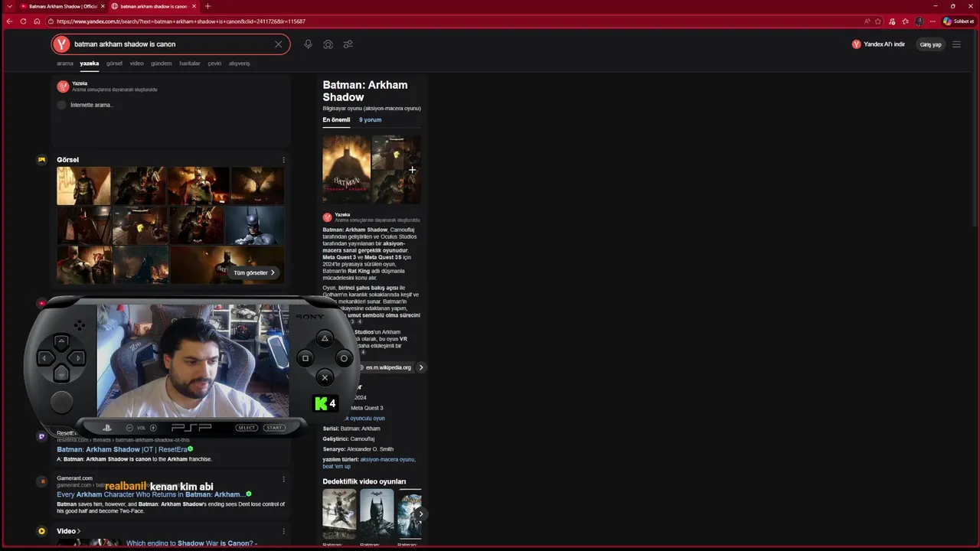Screen dimensions: 980x551
Task: Click the Yazeka icon in answer box
Action: [x=63, y=86]
